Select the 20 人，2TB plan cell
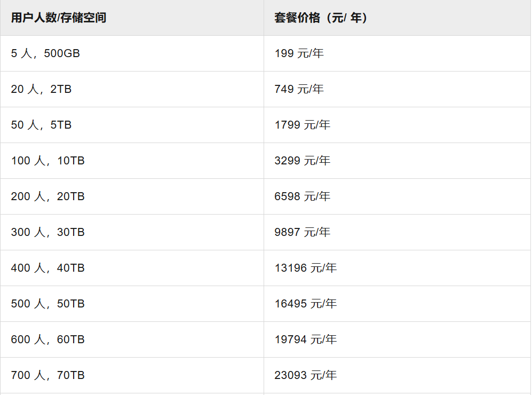Screen dimensions: 532x395 click(41, 89)
